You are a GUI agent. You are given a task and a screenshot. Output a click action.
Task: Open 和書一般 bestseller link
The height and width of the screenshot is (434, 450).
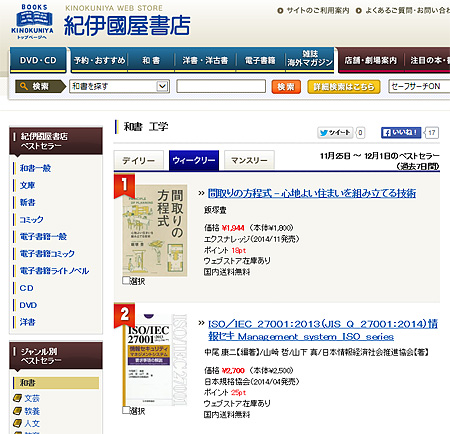click(x=35, y=168)
